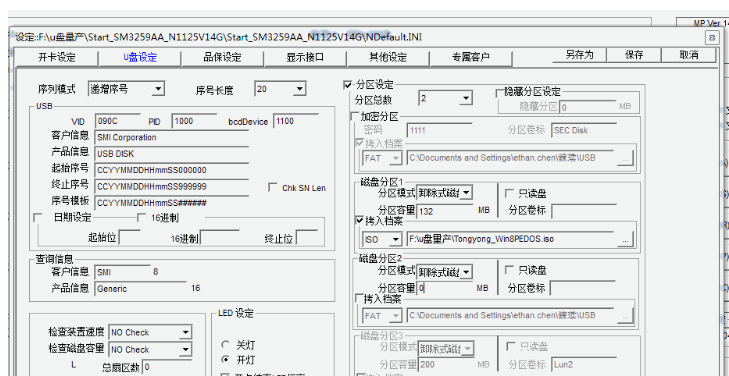
Task: Click the VID field 090C
Action: 117,121
